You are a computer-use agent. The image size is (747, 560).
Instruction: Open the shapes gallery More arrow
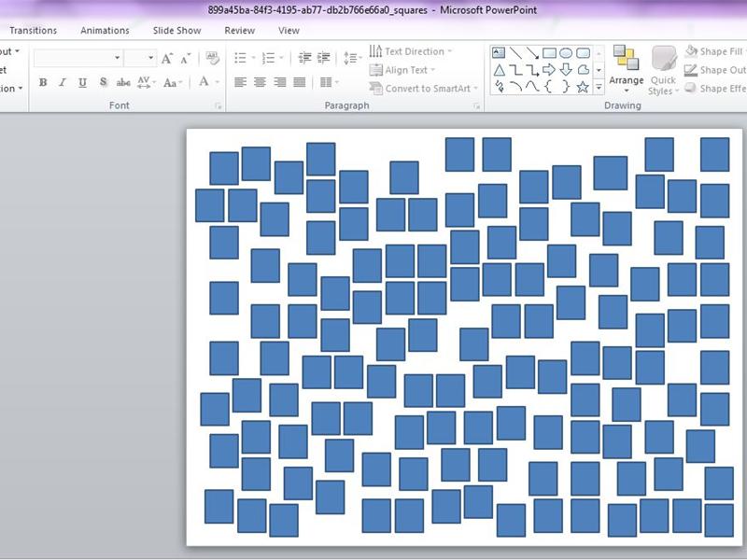pyautogui.click(x=599, y=86)
